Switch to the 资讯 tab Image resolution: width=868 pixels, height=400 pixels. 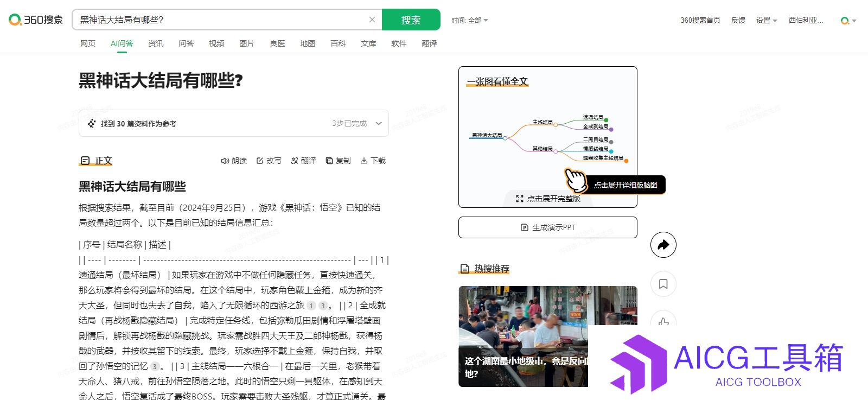156,43
